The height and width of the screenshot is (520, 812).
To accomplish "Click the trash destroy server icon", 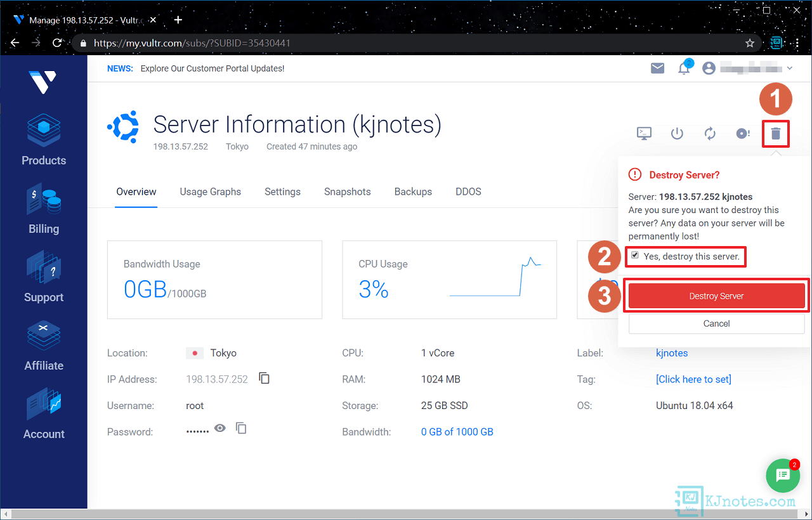I will 775,133.
